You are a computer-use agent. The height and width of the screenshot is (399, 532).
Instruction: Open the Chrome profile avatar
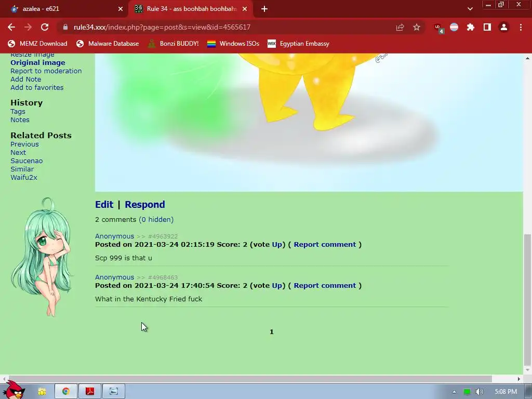[504, 27]
